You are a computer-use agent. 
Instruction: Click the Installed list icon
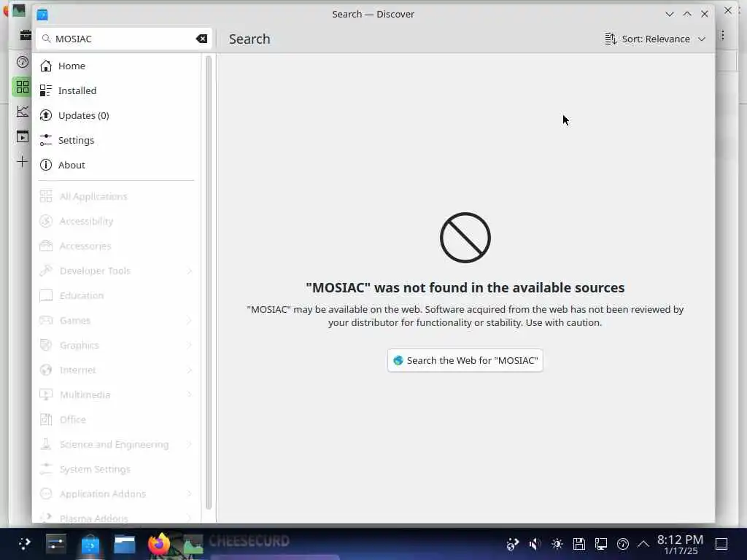pos(46,90)
